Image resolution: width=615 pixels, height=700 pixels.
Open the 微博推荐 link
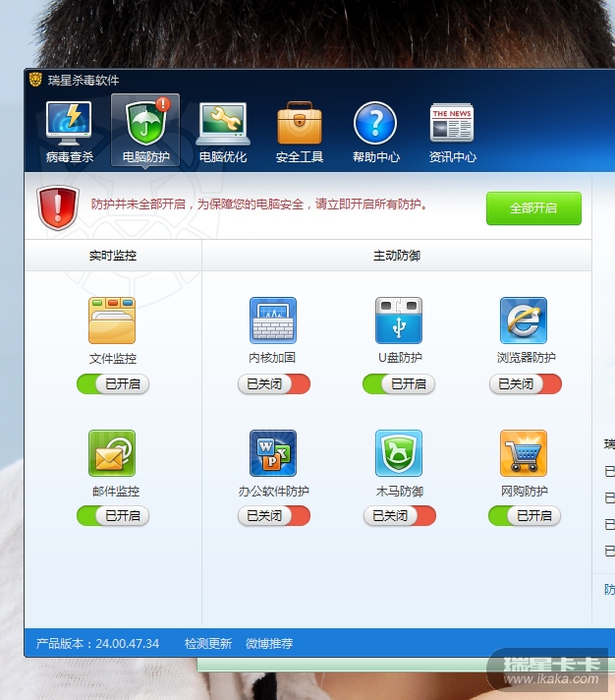tap(269, 643)
